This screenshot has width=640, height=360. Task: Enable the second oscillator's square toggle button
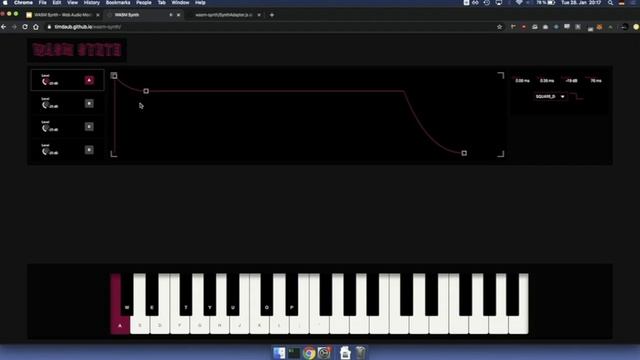pyautogui.click(x=89, y=103)
